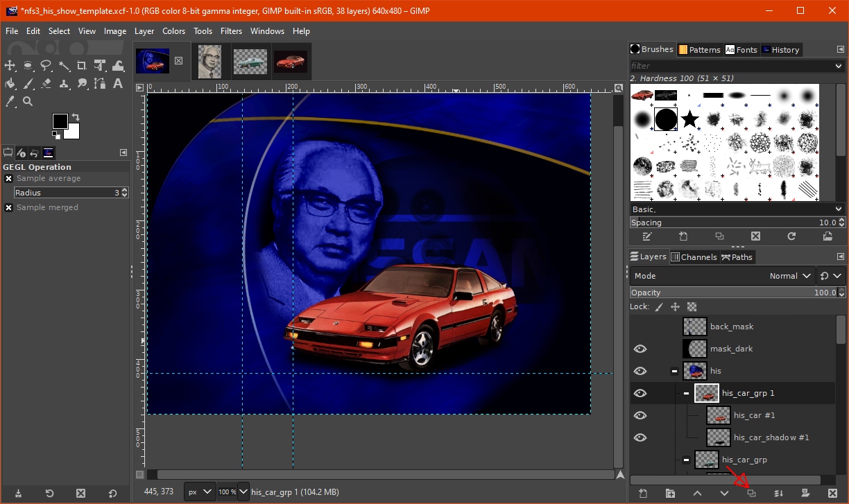Image resolution: width=849 pixels, height=504 pixels.
Task: Switch to the Fonts tab
Action: pyautogui.click(x=741, y=50)
